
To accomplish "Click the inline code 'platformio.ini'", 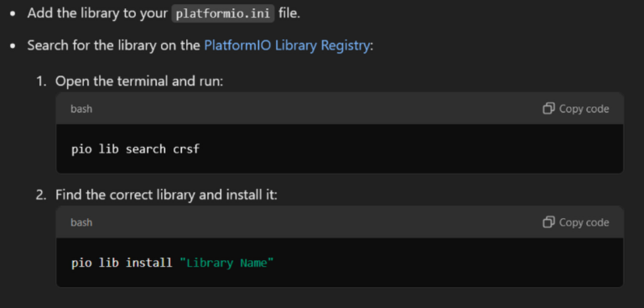I will point(222,13).
